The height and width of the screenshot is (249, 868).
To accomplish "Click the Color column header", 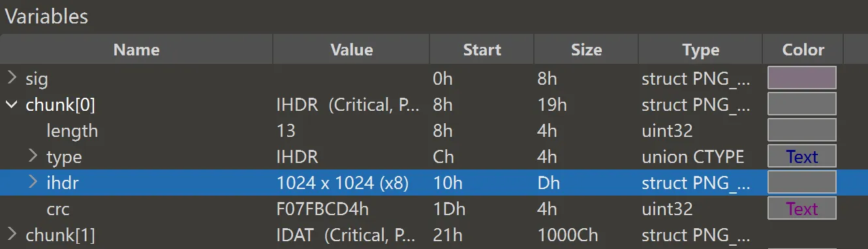I will 803,50.
